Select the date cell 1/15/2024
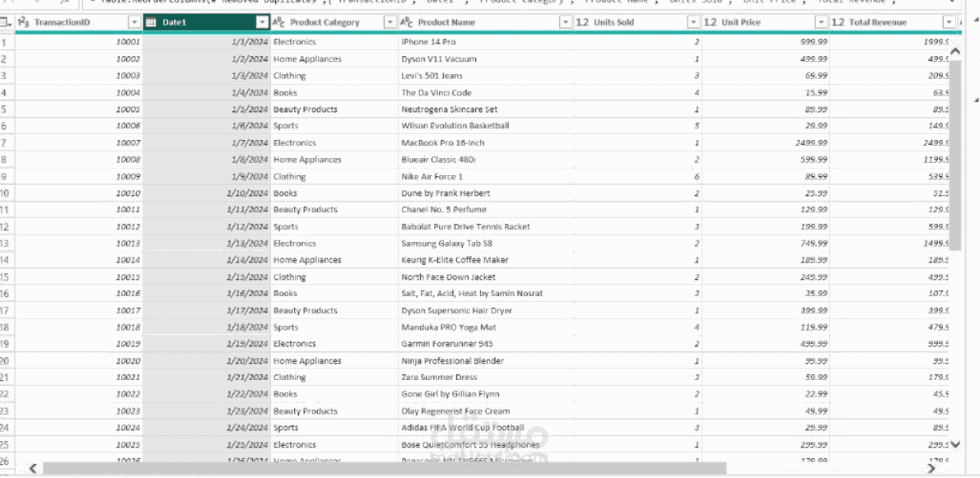This screenshot has height=478, width=980. [207, 277]
